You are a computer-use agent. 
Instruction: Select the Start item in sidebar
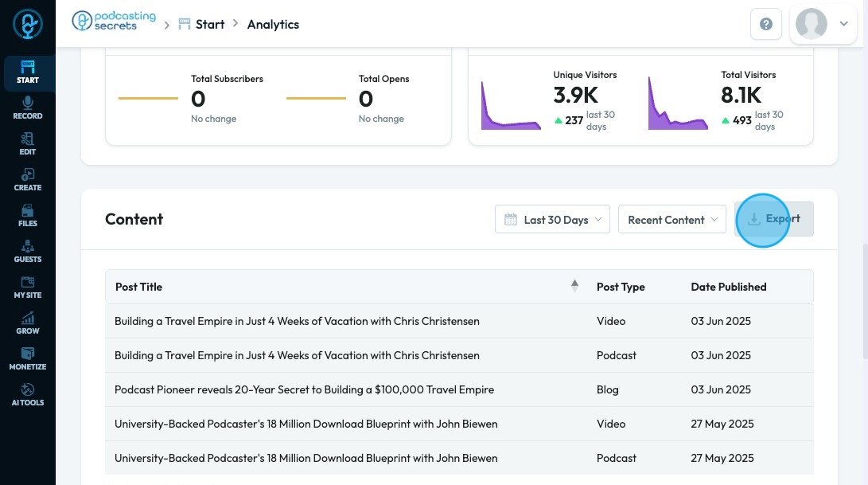pyautogui.click(x=28, y=72)
